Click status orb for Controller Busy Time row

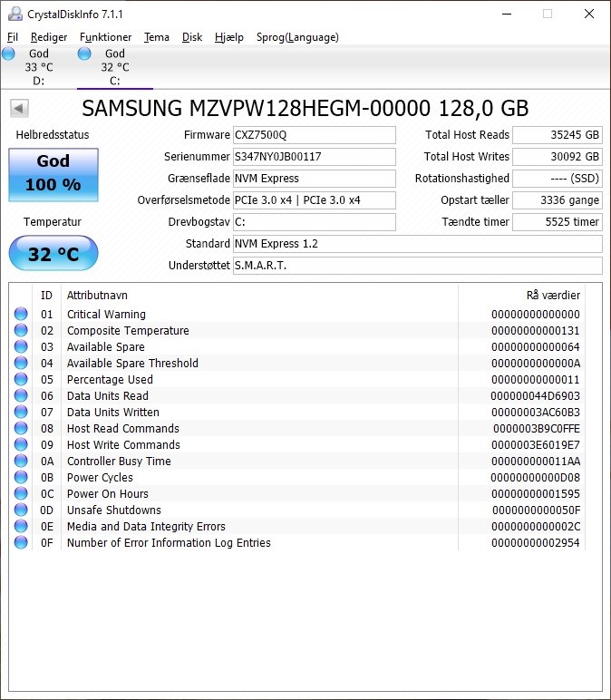(x=21, y=461)
